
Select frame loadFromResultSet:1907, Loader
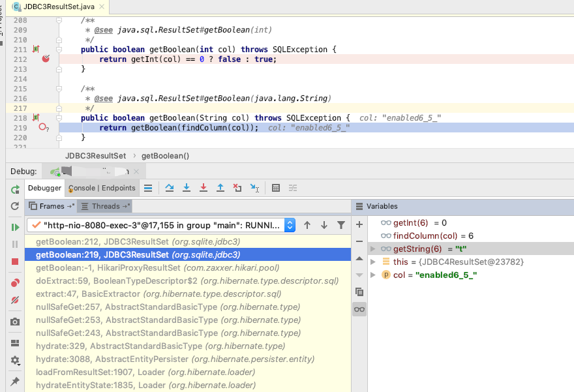coord(188,372)
